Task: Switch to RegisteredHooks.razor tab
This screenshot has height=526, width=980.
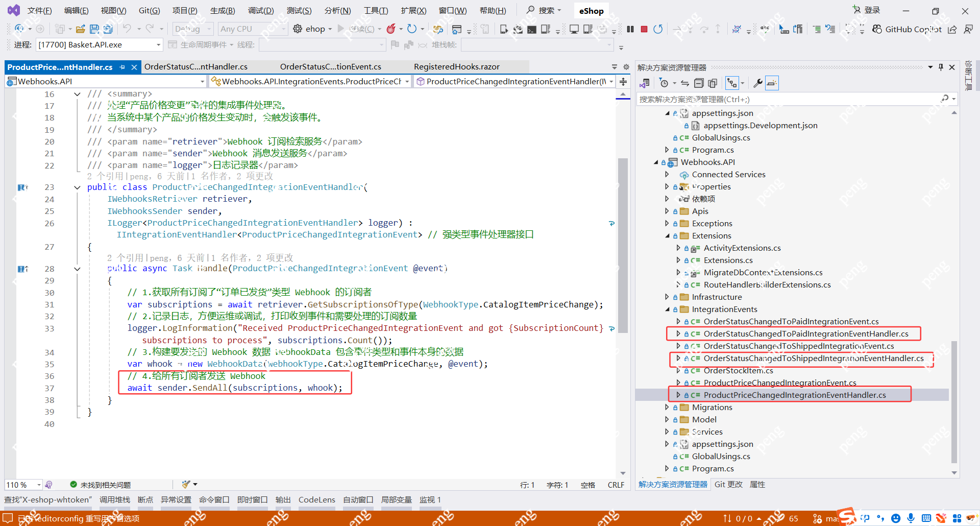Action: (456, 67)
